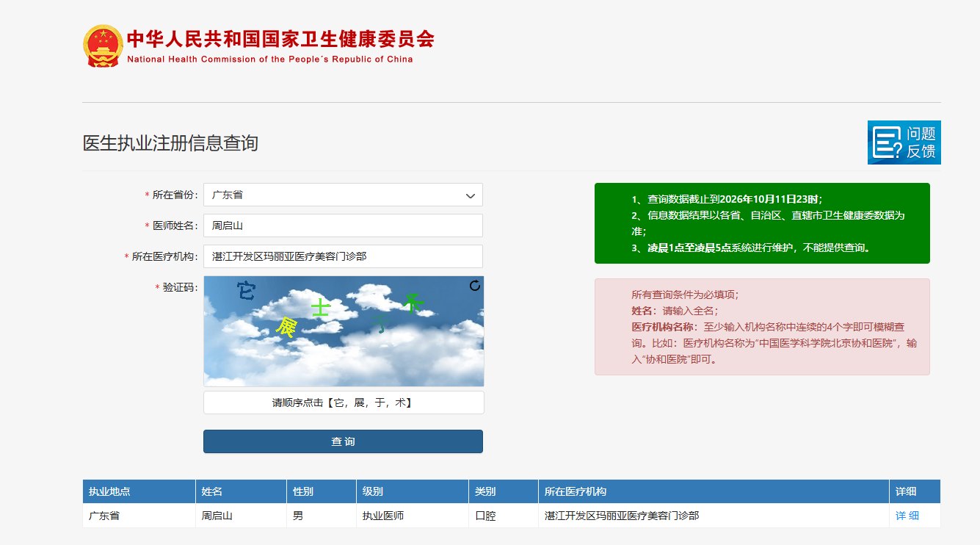Select the institution name cell in results table

714,516
